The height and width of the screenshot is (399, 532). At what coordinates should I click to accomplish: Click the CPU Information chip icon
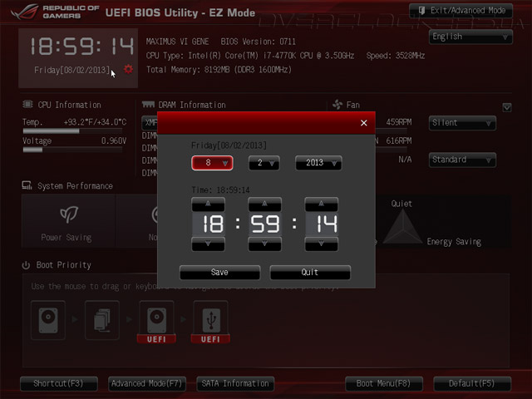[27, 104]
